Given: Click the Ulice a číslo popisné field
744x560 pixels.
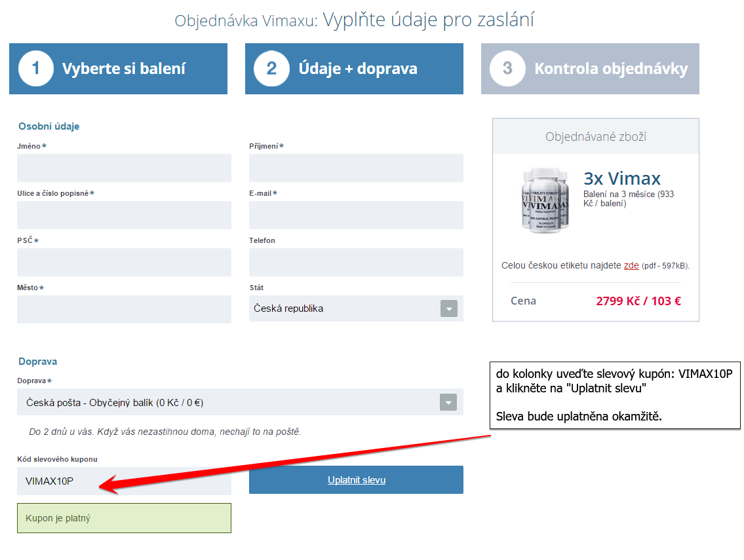Looking at the screenshot, I should (x=124, y=215).
